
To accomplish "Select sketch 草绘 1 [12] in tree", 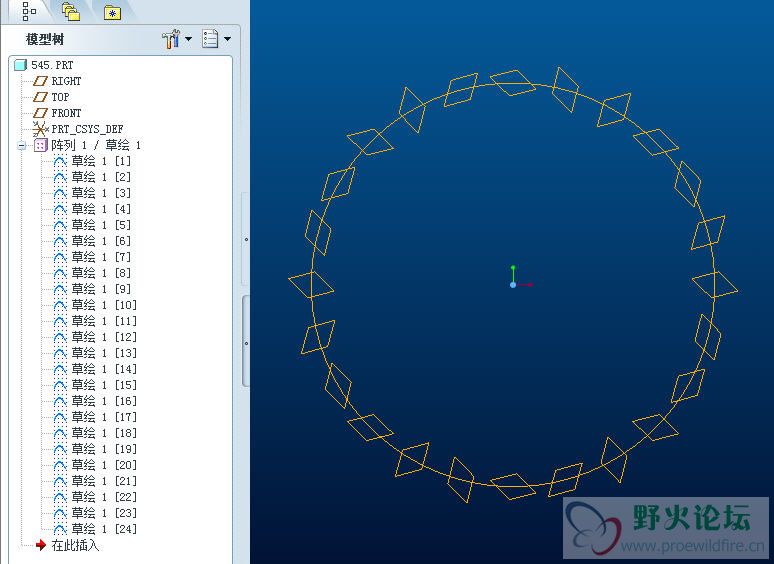I will point(103,337).
